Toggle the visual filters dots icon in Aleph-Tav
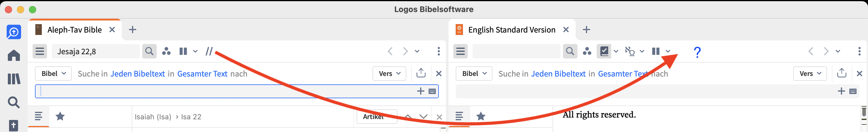Viewport: 868px width, 132px height. [166, 52]
